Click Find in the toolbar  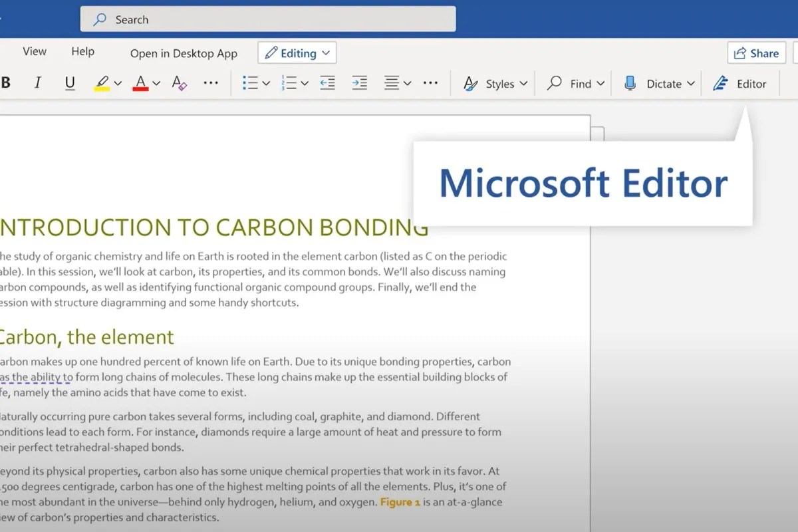(569, 84)
